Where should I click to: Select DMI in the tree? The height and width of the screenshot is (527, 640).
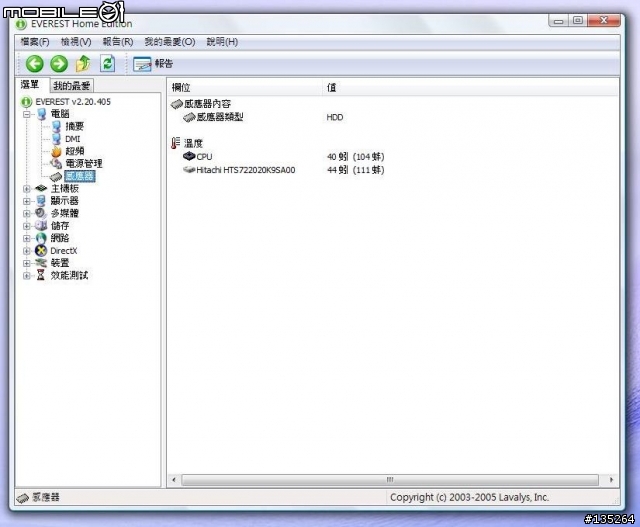point(73,139)
